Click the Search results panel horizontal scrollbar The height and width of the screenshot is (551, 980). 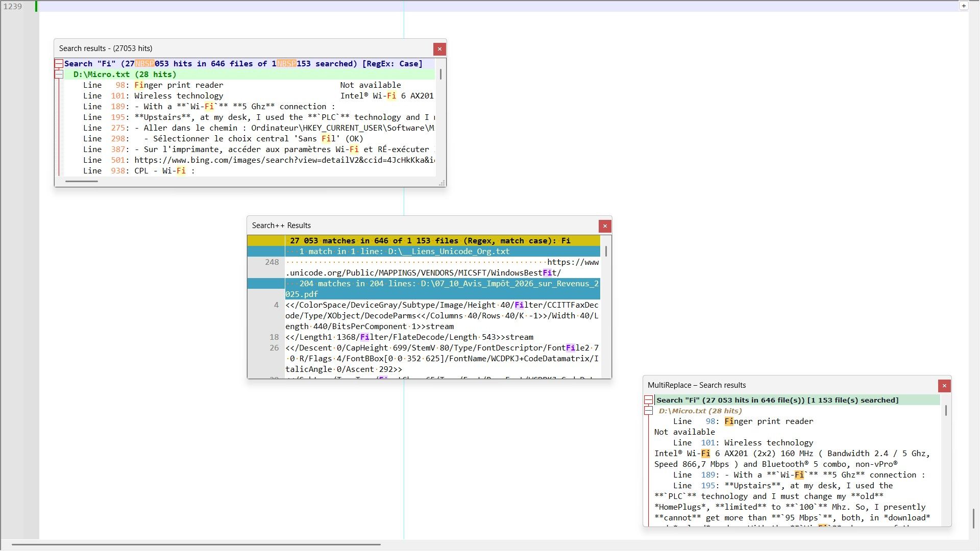(x=81, y=181)
